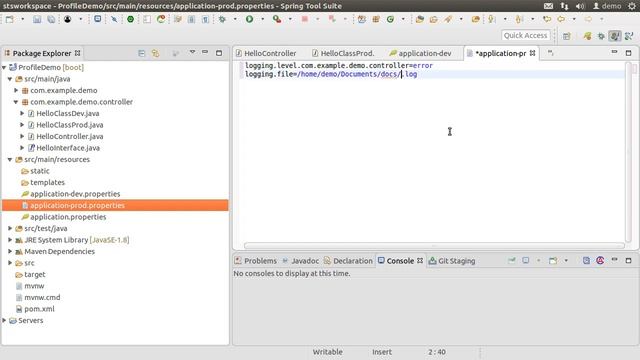Open the New wizard dropdown arrow

22,19
